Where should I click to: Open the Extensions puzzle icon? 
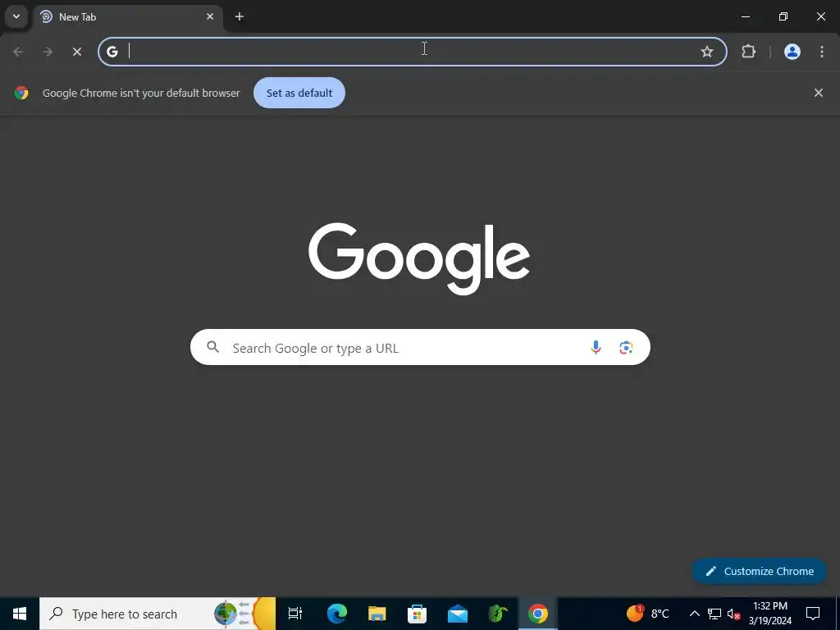point(748,52)
